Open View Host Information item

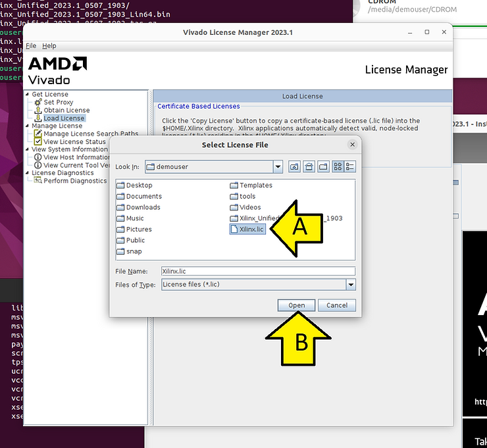point(76,157)
